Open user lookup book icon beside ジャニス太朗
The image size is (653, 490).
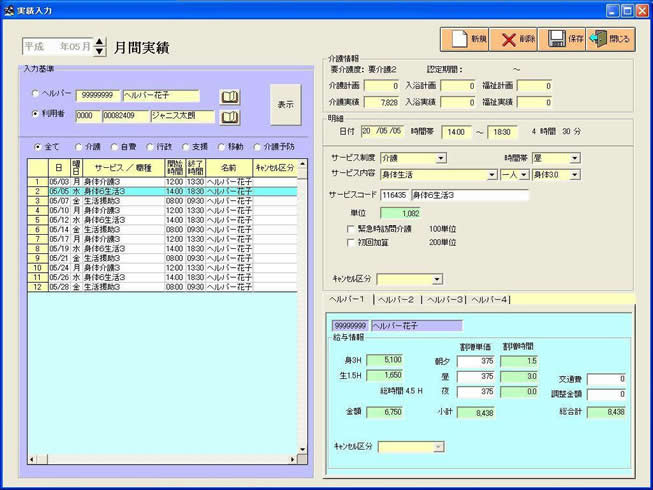(x=230, y=117)
